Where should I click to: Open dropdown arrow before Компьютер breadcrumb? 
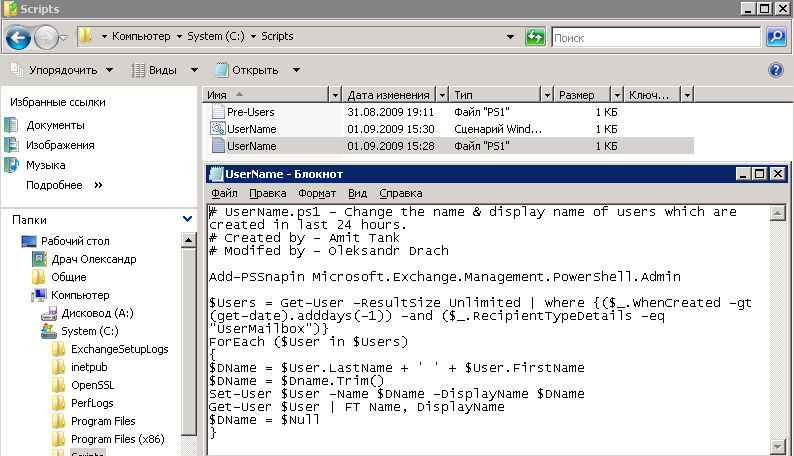[x=104, y=36]
